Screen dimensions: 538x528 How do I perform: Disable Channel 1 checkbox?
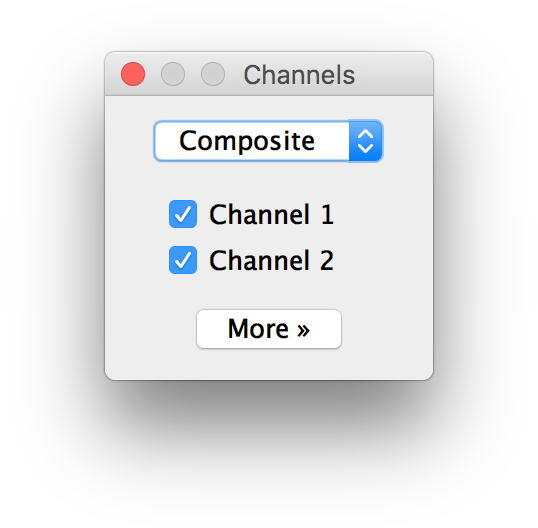tap(183, 214)
